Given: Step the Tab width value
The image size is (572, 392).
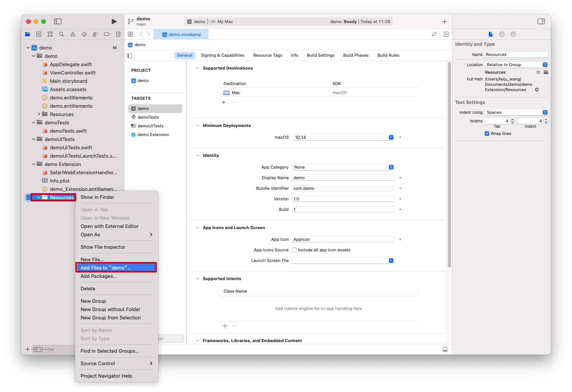Looking at the screenshot, I should 513,121.
